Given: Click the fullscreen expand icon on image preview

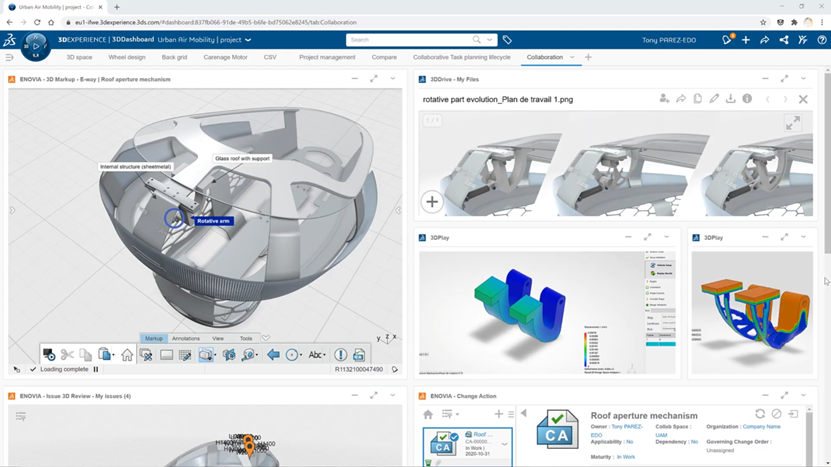Looking at the screenshot, I should [793, 123].
